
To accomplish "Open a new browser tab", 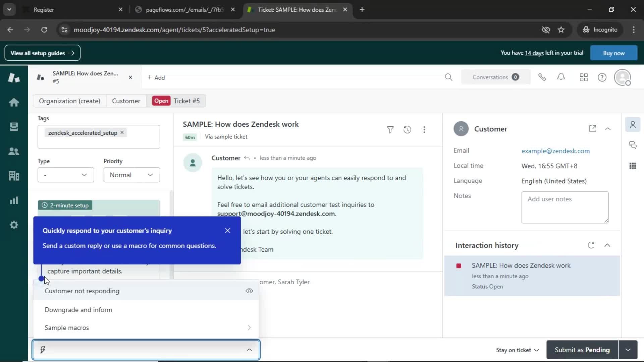I will click(x=362, y=10).
